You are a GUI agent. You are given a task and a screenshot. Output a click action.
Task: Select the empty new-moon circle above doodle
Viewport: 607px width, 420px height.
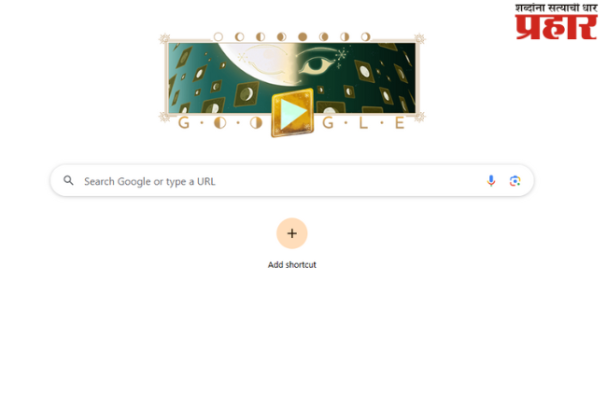point(218,37)
